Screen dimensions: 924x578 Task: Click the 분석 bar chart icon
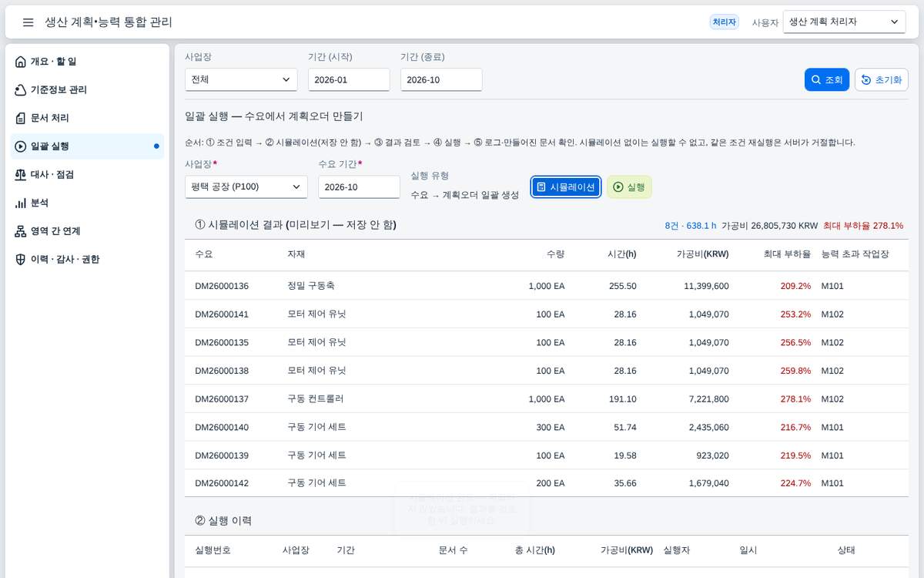(x=21, y=203)
